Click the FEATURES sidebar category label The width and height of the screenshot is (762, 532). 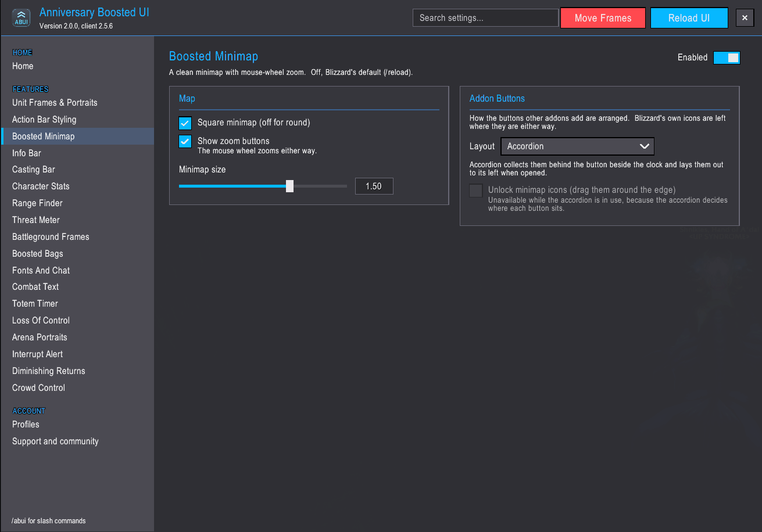point(30,89)
